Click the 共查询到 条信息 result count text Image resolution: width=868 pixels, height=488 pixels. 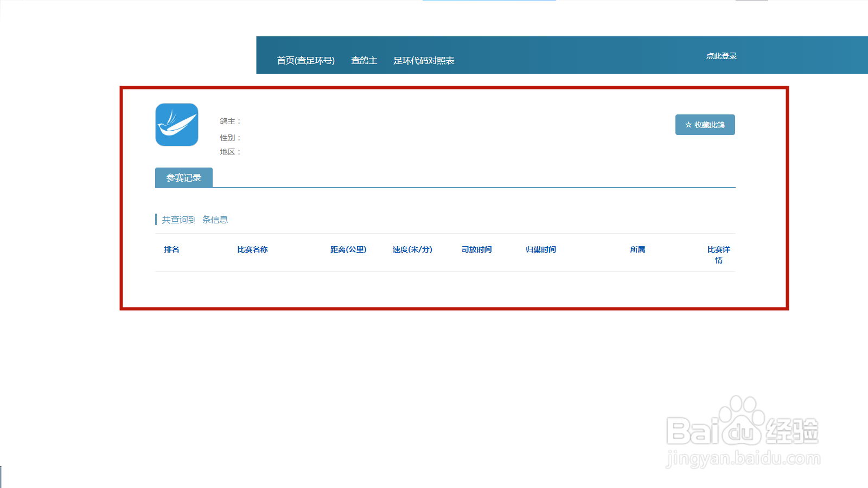194,219
